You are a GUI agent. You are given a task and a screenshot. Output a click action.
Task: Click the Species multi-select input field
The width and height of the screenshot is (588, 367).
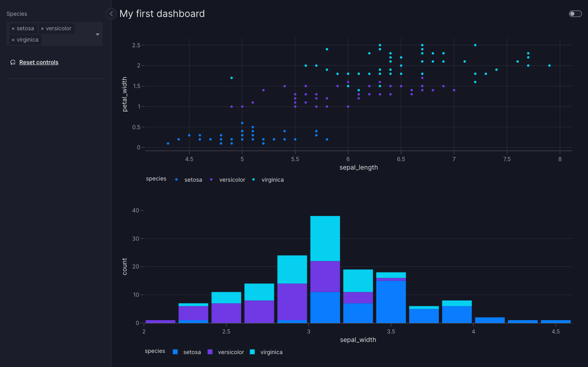(x=54, y=34)
